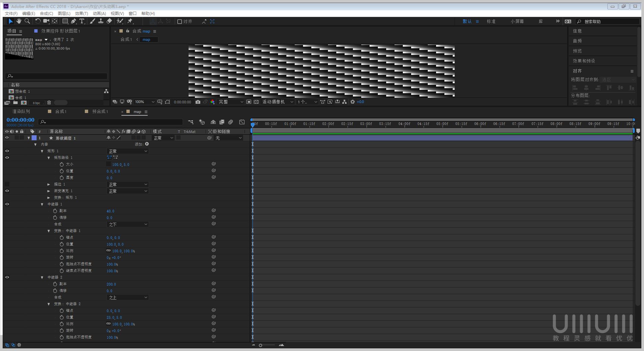Open the 活动摄像机 view dropdown
Viewport: 644px width, 351px height.
click(278, 102)
